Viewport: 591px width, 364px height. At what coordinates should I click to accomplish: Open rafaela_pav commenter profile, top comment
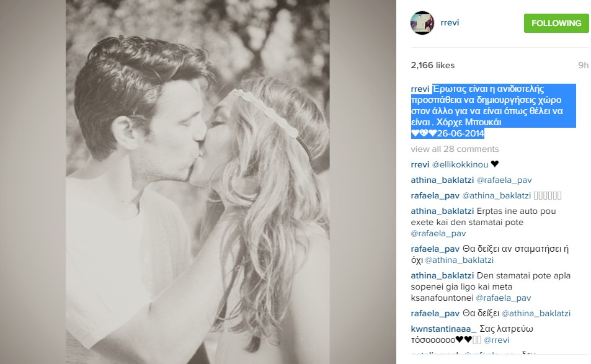pyautogui.click(x=435, y=195)
